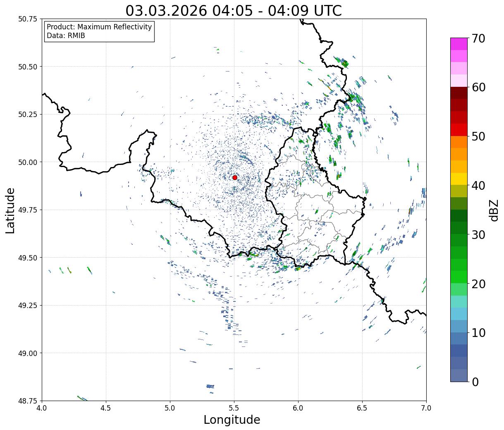504x430 pixels.
Task: Click the colorbar tick label 40
Action: 478,186
